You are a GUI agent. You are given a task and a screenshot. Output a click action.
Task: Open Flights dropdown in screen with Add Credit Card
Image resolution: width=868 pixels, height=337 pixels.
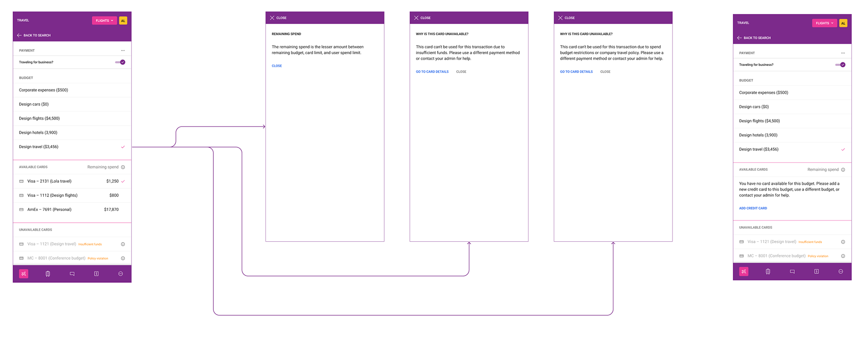pos(825,23)
